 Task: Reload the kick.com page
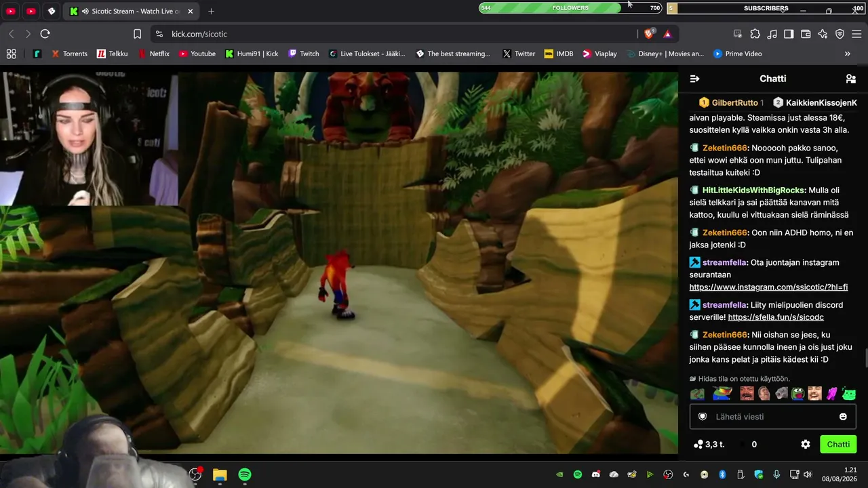(45, 34)
